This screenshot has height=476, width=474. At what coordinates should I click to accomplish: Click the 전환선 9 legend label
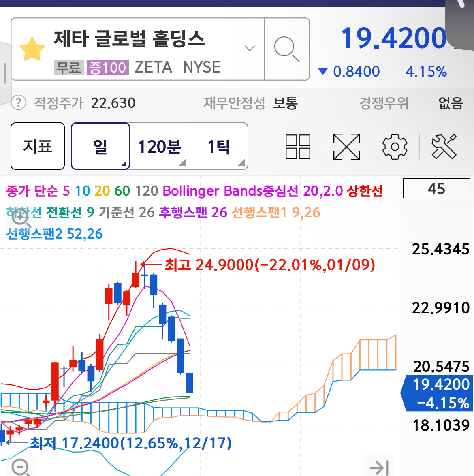[70, 212]
